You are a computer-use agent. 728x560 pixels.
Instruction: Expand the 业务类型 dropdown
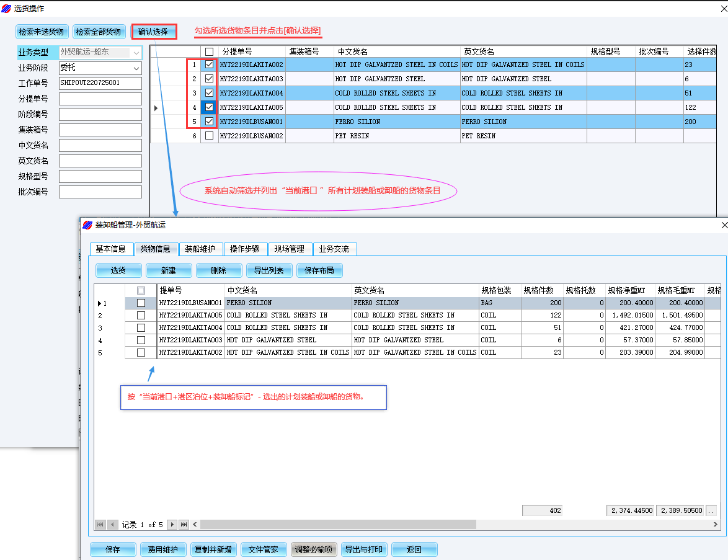136,53
